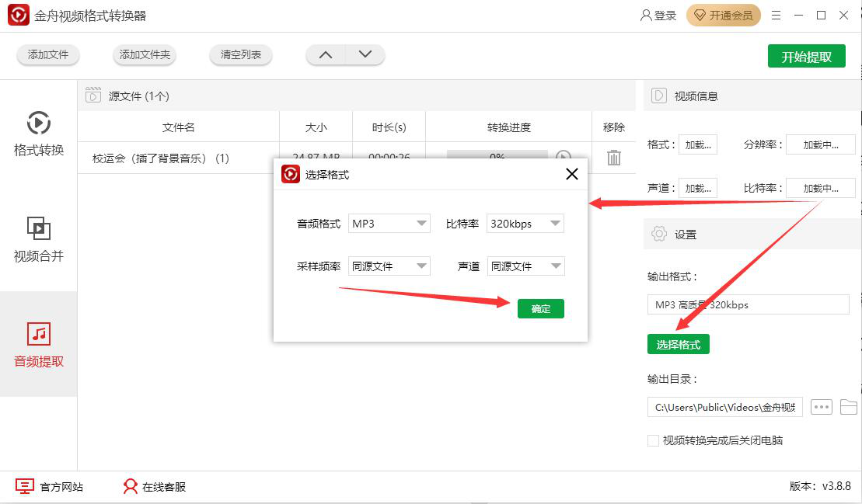Click the 金舟视频格式转换器 title text
862x504 pixels.
coord(90,16)
